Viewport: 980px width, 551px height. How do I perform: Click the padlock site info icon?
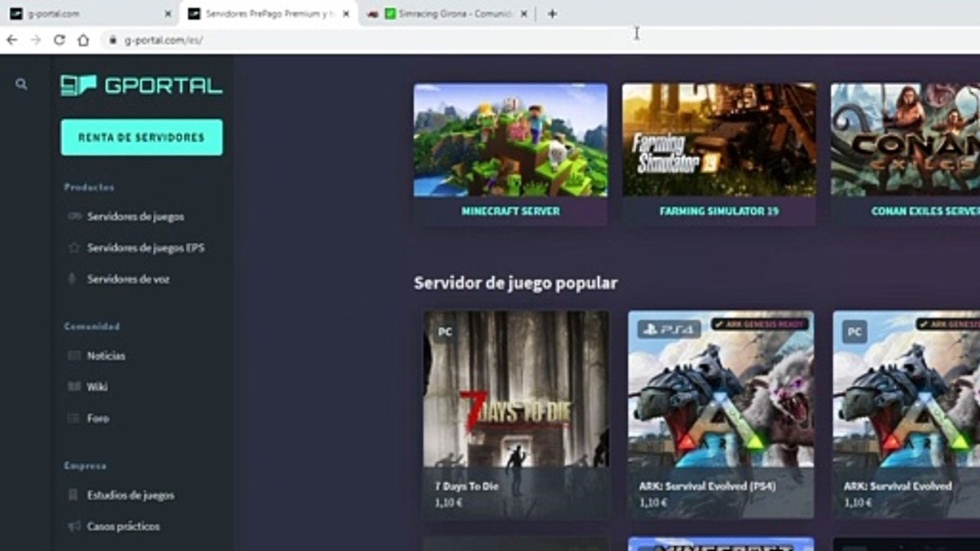tap(113, 40)
